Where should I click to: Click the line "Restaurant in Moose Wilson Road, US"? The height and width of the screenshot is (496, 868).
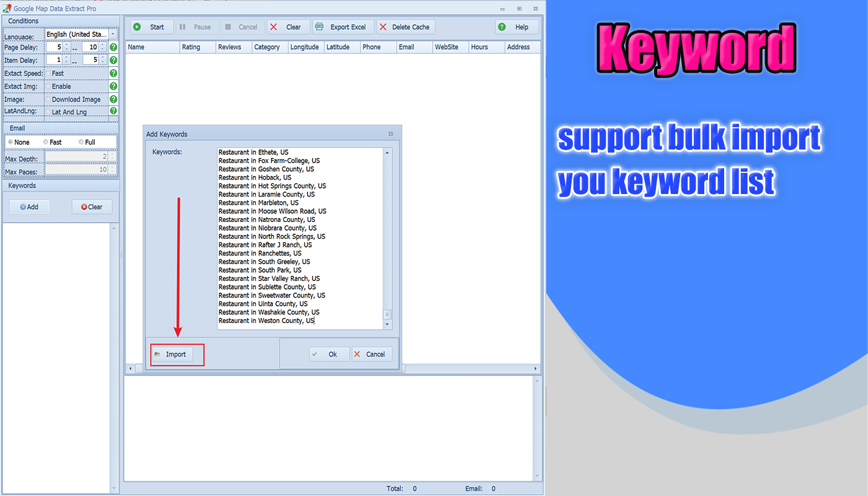(x=273, y=211)
